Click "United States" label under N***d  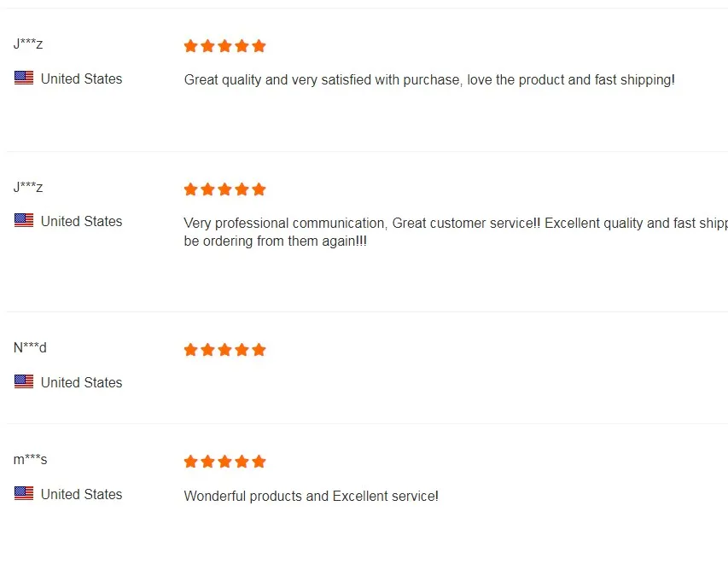coord(81,382)
